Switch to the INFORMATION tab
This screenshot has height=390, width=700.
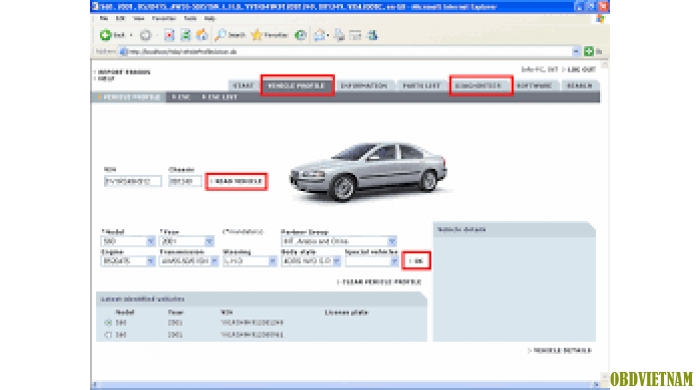point(364,85)
